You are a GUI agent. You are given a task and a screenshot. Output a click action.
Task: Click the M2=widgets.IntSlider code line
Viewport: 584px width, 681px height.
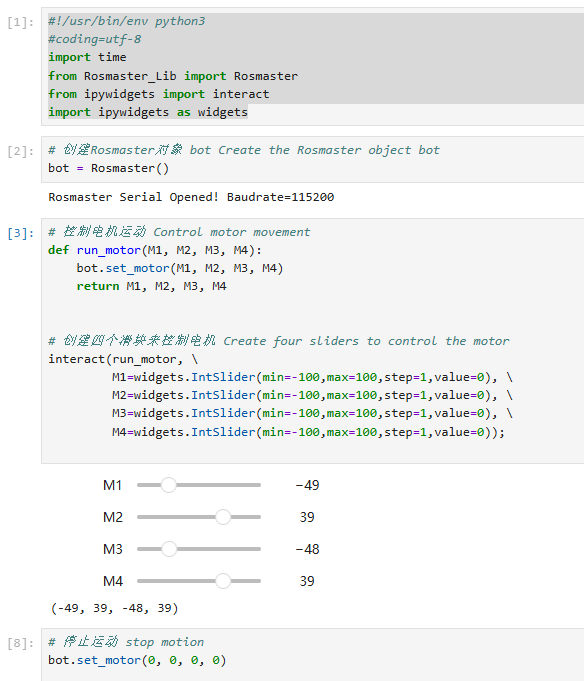[x=312, y=396]
